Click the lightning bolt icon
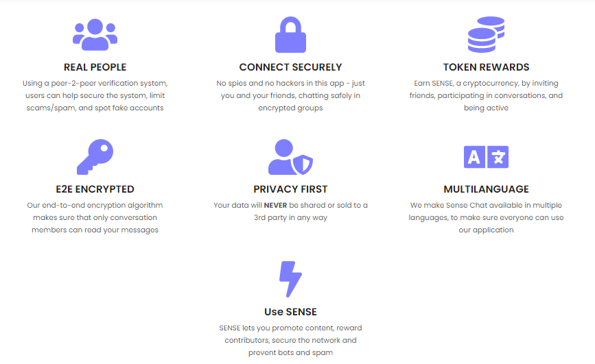 click(x=290, y=279)
